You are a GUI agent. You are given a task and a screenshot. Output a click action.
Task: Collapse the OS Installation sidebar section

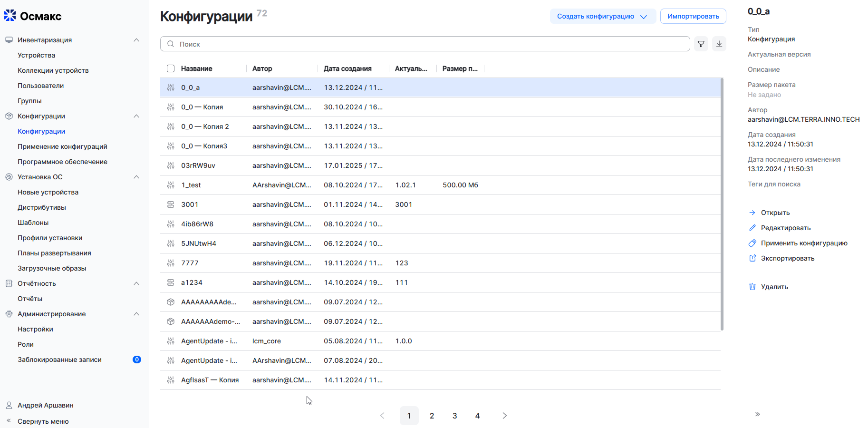tap(136, 177)
